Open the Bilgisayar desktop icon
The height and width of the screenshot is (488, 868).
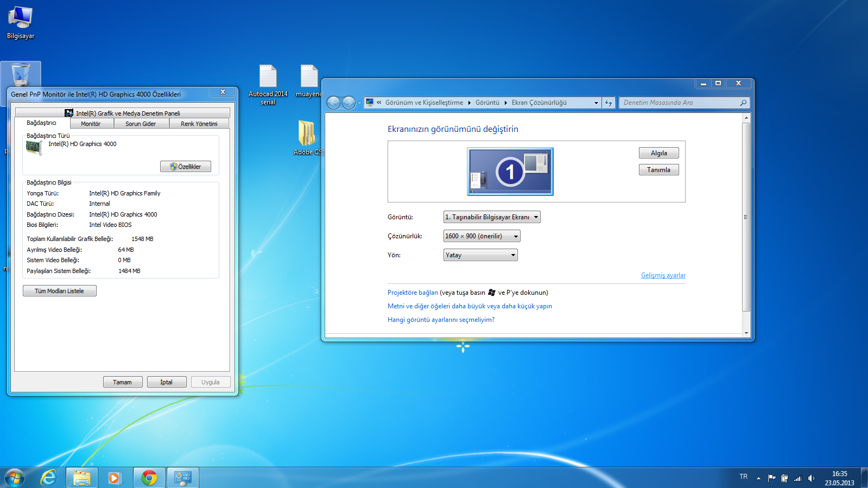[21, 22]
